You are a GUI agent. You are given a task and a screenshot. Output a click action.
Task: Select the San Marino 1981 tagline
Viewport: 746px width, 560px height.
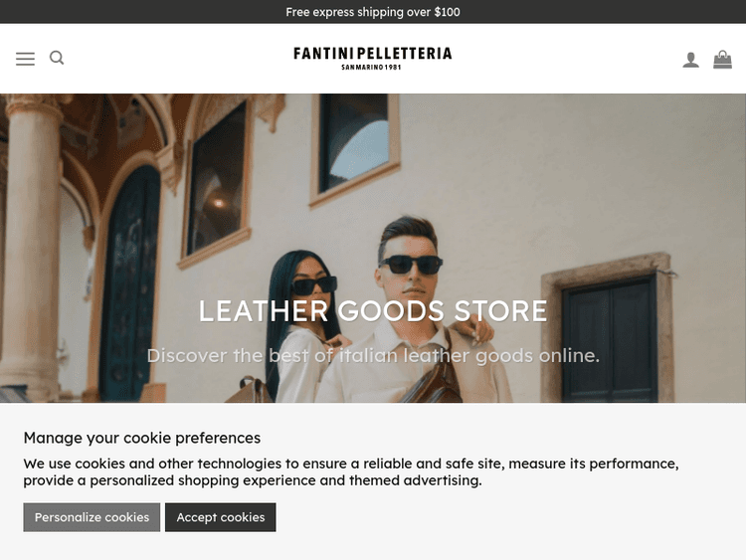click(371, 67)
